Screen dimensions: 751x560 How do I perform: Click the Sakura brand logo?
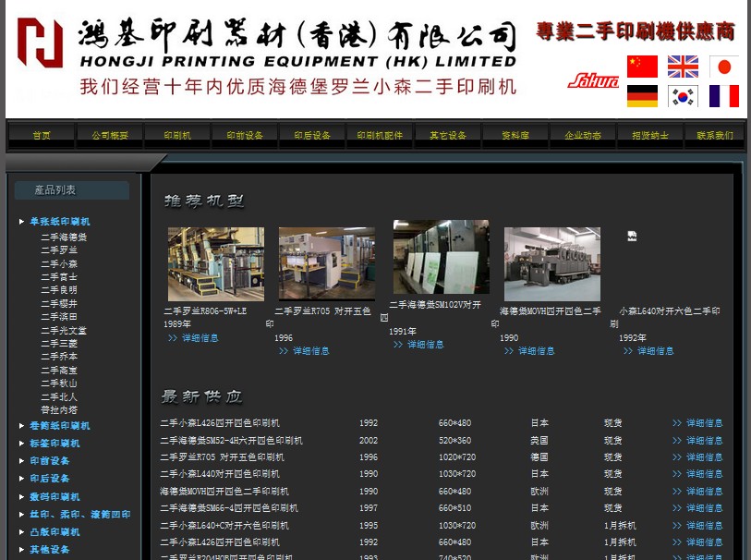593,80
